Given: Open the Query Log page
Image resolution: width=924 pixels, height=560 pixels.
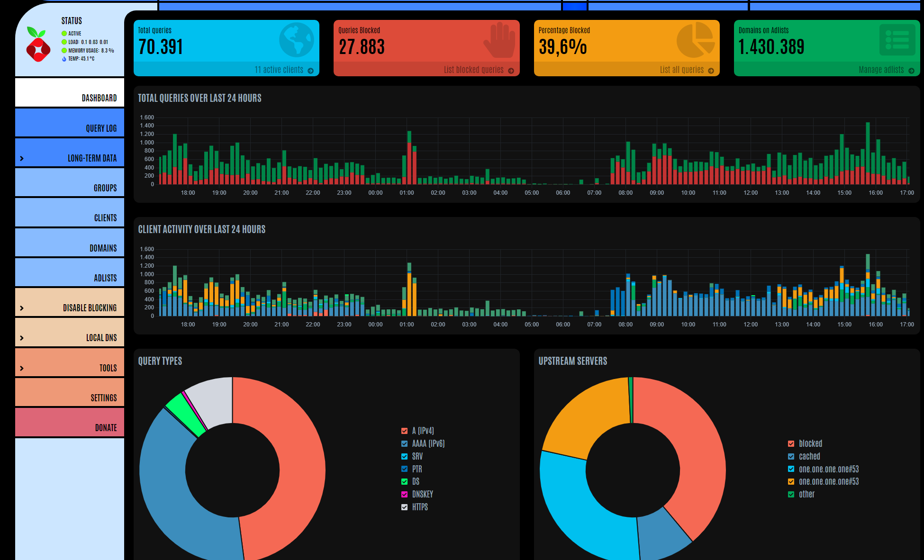Looking at the screenshot, I should point(101,128).
